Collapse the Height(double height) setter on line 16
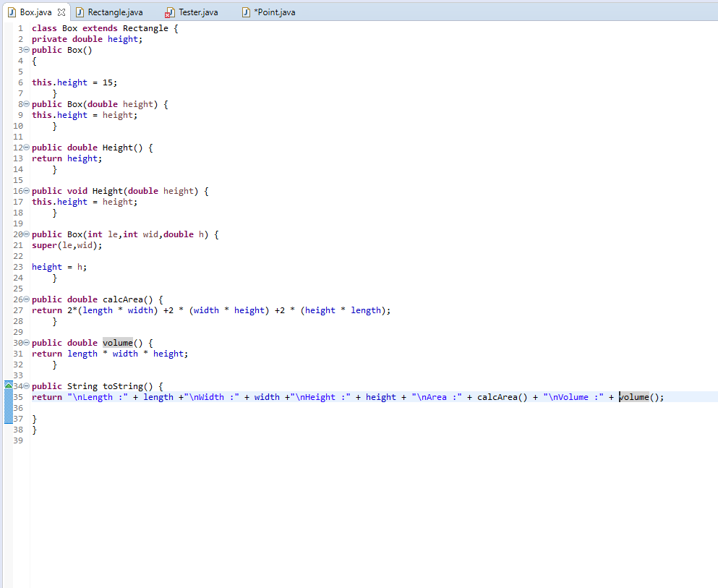 (27, 190)
